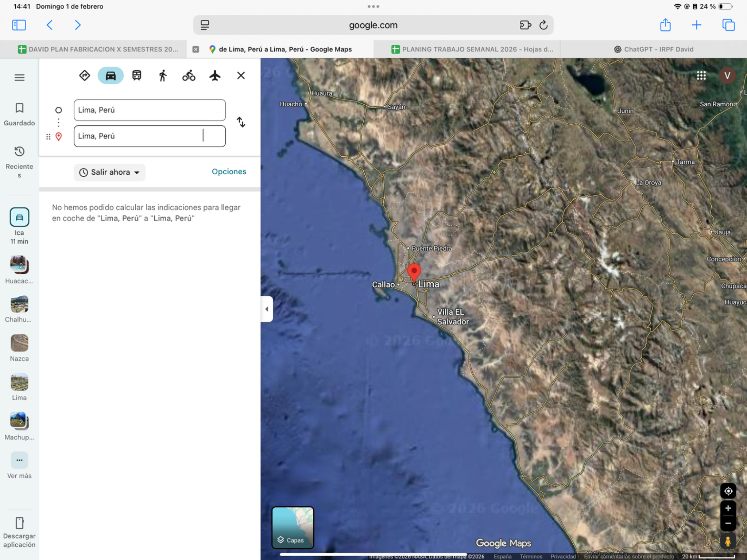
Task: Choose driving directions car icon
Action: coord(111,75)
